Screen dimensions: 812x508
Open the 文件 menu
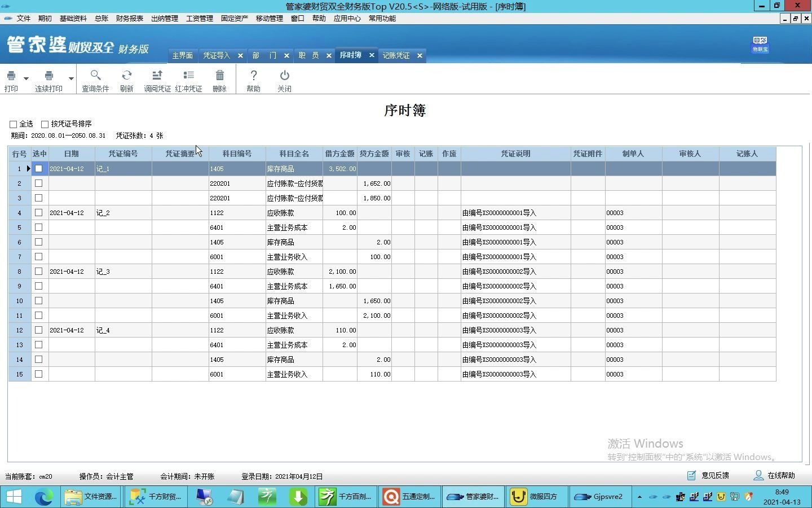[x=24, y=18]
